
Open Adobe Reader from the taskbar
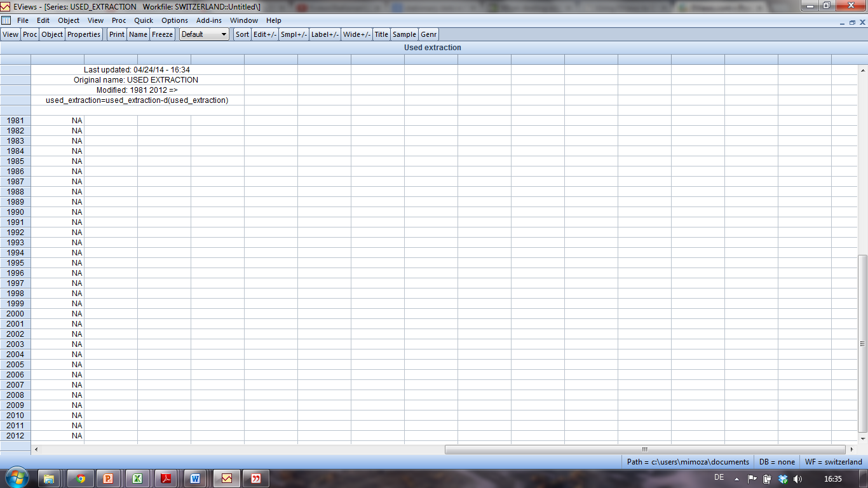click(x=165, y=478)
